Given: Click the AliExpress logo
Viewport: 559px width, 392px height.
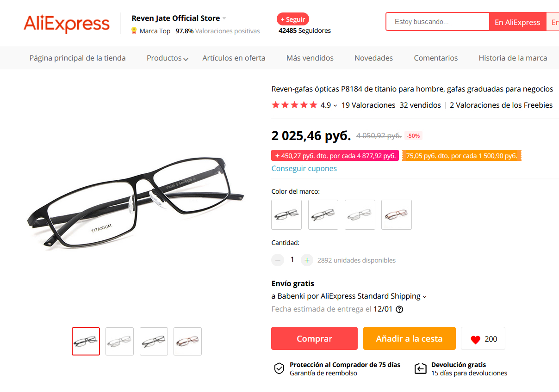Looking at the screenshot, I should tap(67, 24).
